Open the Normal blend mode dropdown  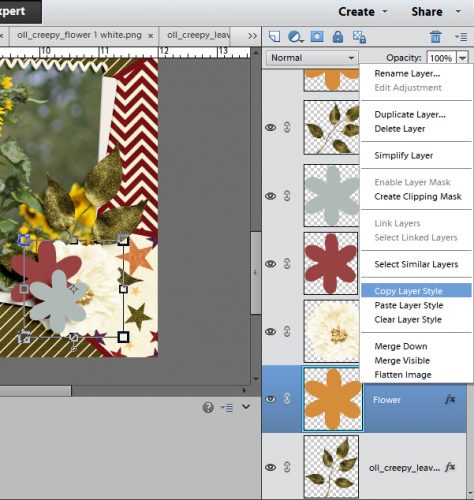click(x=312, y=58)
